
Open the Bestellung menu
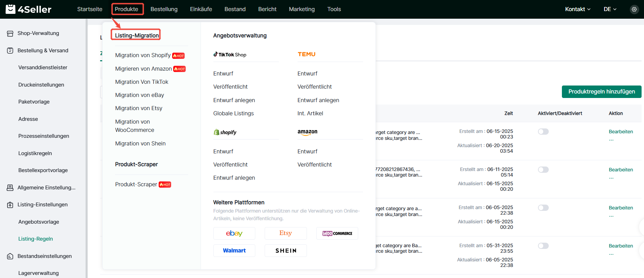point(164,9)
